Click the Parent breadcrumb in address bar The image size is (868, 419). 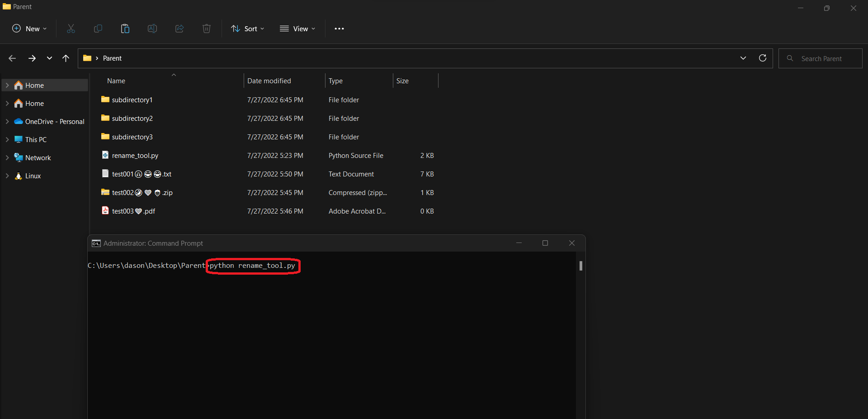click(x=112, y=58)
